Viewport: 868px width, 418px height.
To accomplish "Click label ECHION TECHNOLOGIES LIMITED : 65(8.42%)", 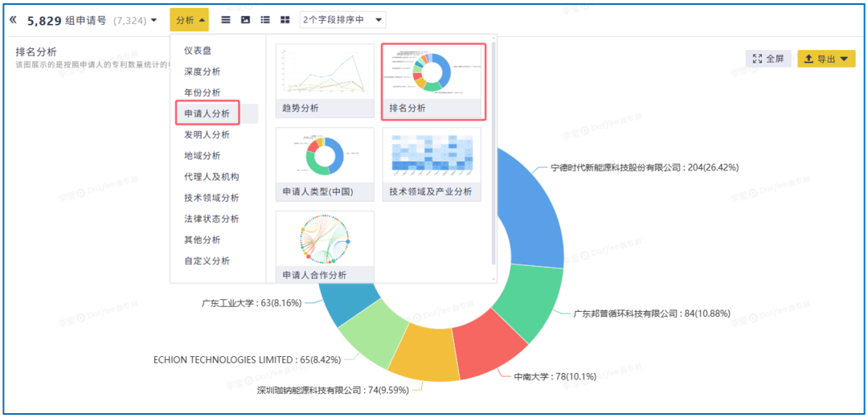I will [x=248, y=359].
